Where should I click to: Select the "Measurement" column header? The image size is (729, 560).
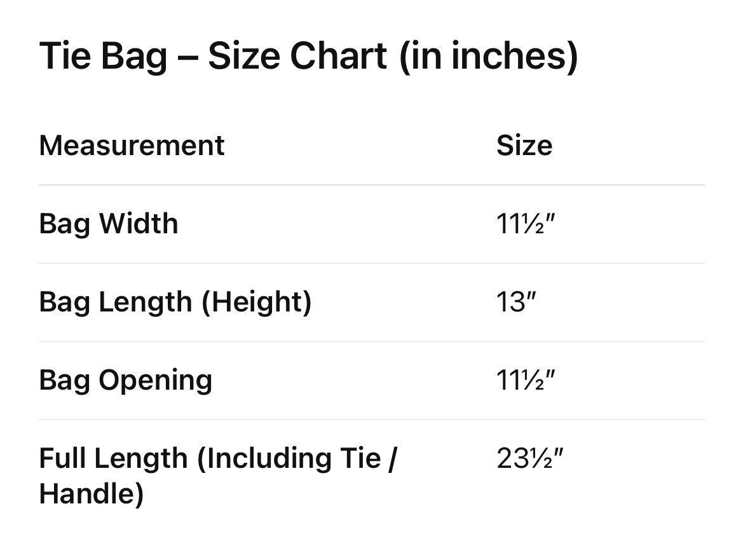(x=132, y=146)
